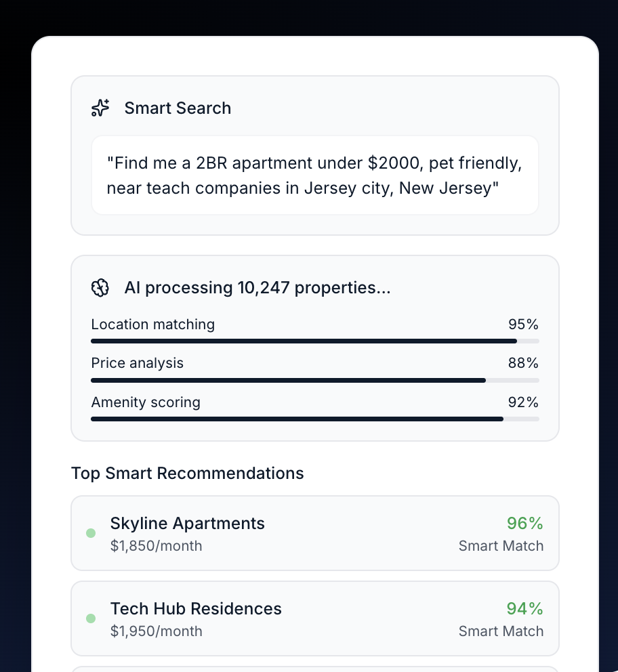
Task: Click the green availability dot on Skyline Apartments
Action: click(x=91, y=533)
